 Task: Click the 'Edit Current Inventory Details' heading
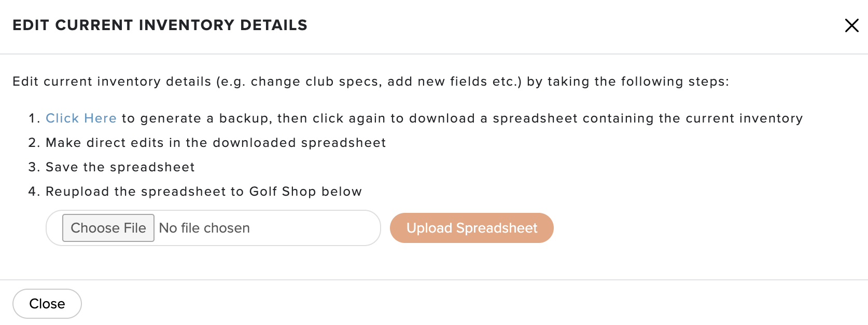point(160,25)
